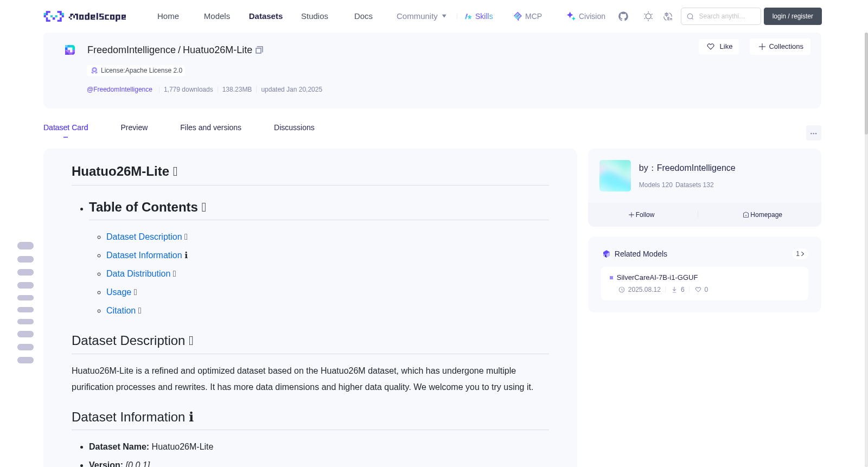The height and width of the screenshot is (467, 868).
Task: Open the SilverCareAI-7B-i1-GGUF related model
Action: click(657, 278)
